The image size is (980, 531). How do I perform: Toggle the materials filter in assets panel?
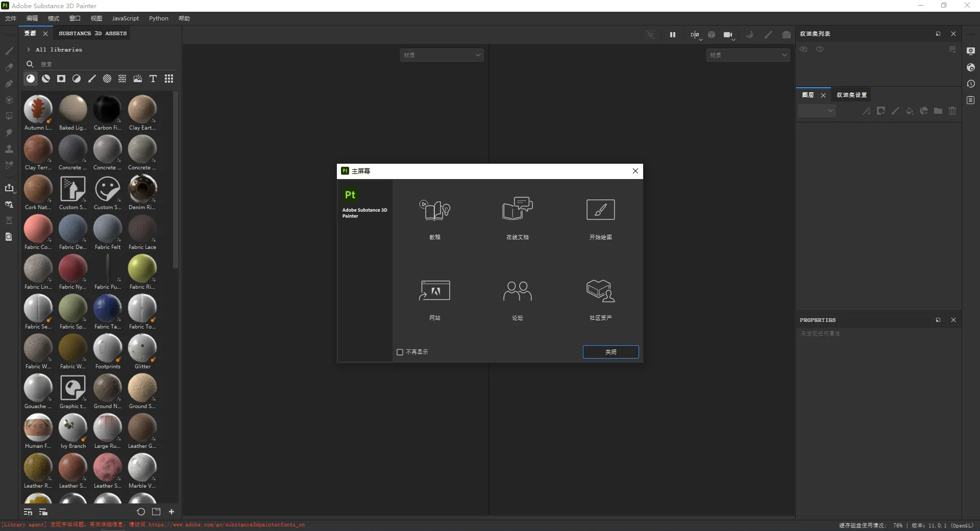(31, 79)
